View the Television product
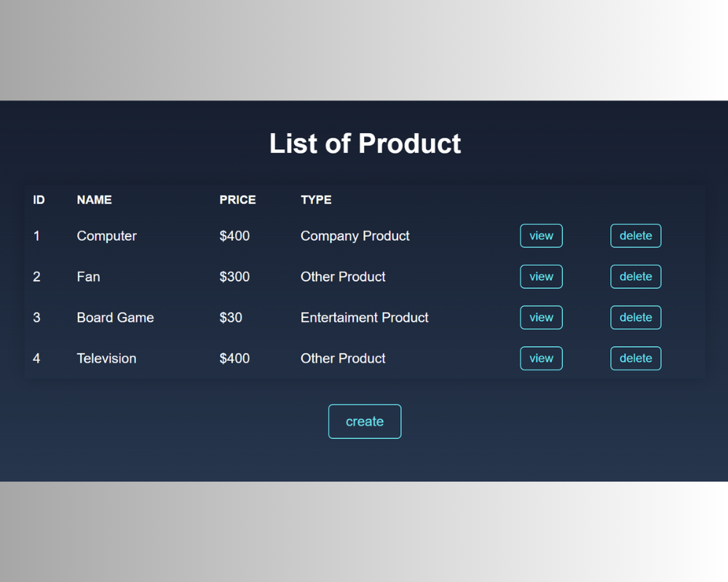Screen dimensions: 728x582 click(x=541, y=359)
